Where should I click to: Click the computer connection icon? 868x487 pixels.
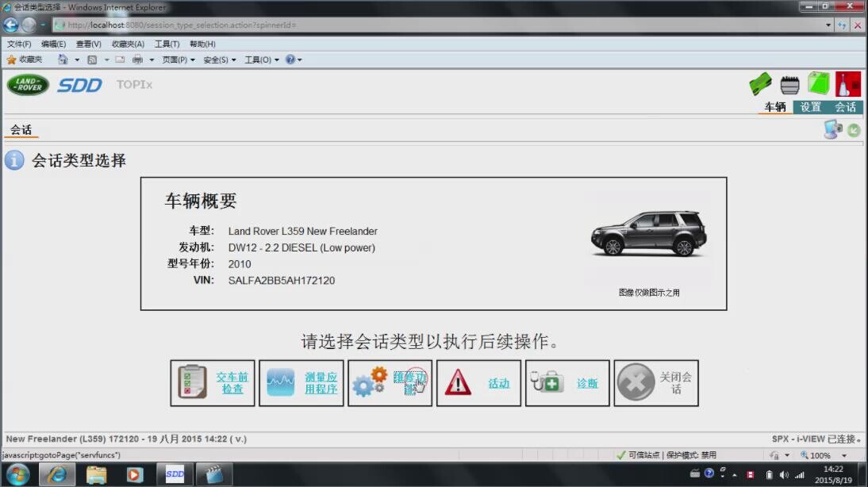click(x=832, y=129)
